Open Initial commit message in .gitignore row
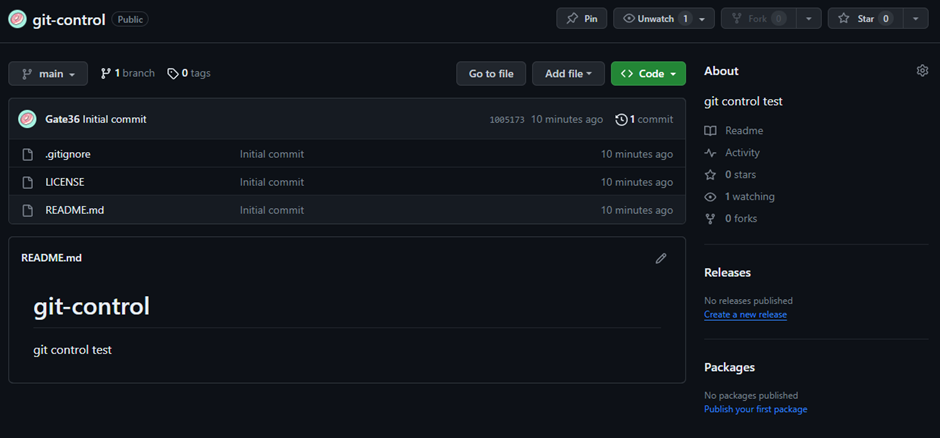Image resolution: width=940 pixels, height=438 pixels. [x=272, y=154]
